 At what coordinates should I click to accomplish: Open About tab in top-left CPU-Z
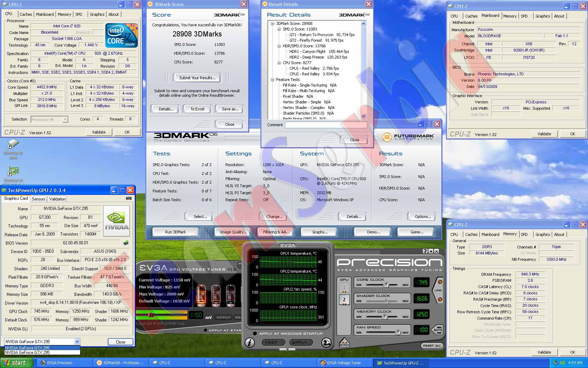[x=114, y=14]
